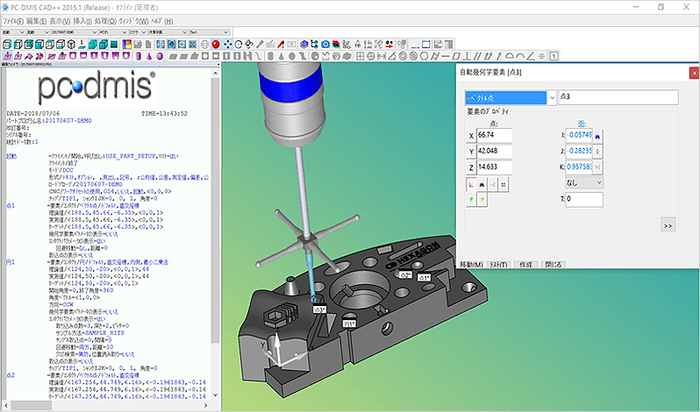Open the ファイル(F) menu

(x=12, y=19)
